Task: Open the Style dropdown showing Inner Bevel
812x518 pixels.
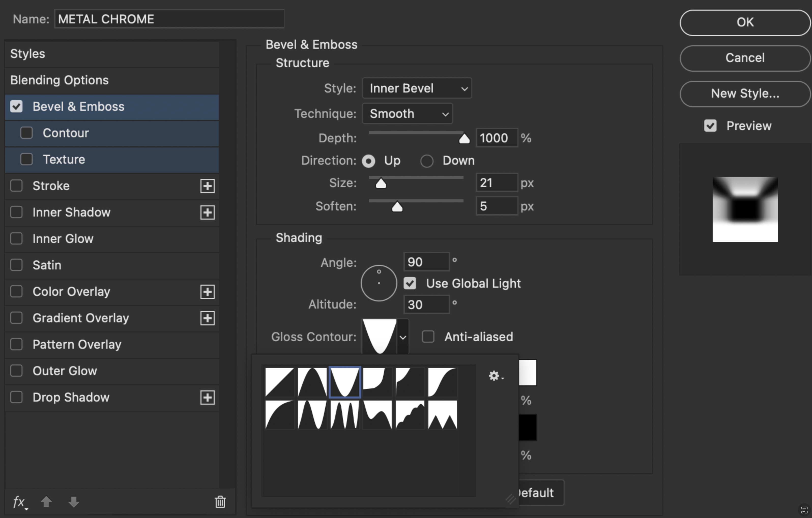Action: point(417,88)
